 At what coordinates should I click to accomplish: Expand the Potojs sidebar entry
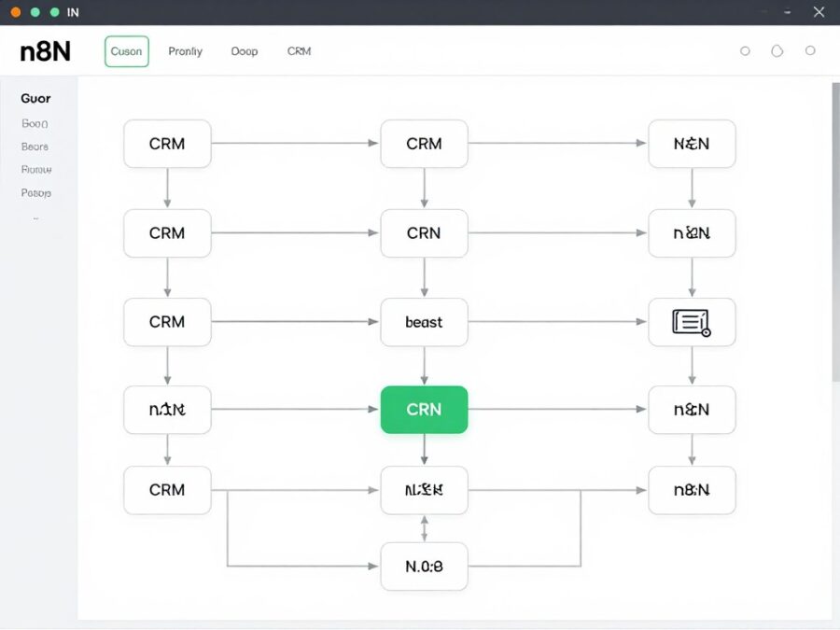(x=35, y=192)
